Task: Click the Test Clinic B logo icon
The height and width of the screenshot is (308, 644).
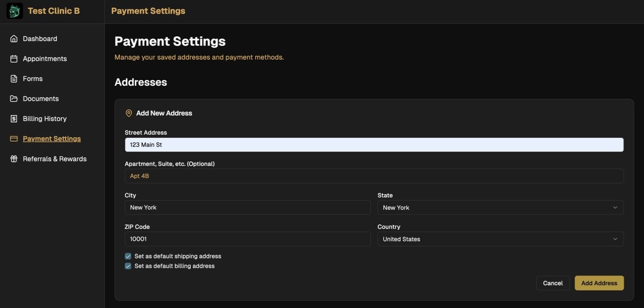Action: pos(14,11)
